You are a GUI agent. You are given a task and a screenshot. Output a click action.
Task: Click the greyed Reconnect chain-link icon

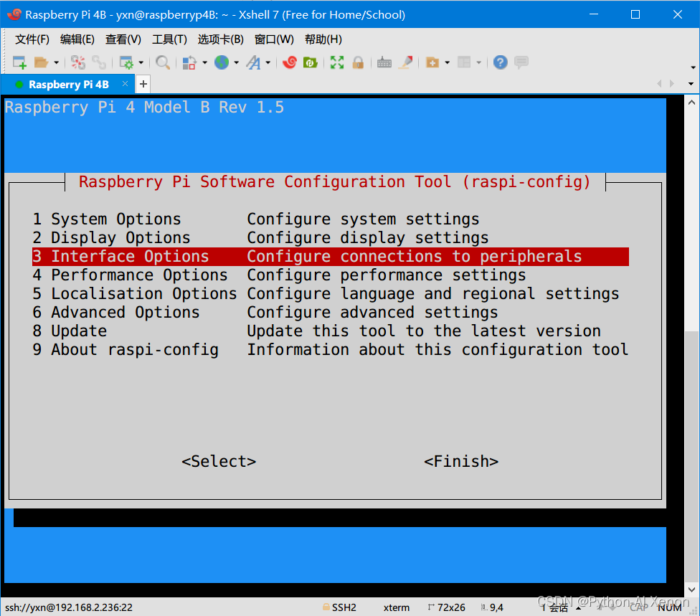tap(99, 62)
